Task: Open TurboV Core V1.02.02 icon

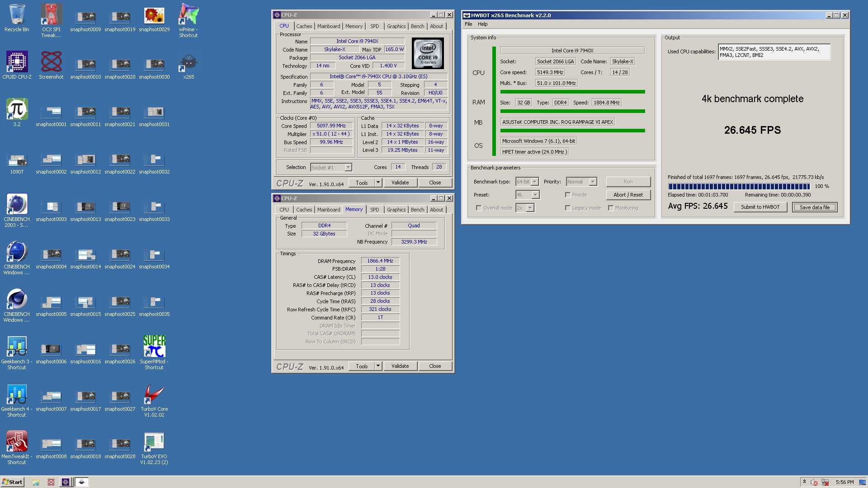Action: tap(154, 400)
